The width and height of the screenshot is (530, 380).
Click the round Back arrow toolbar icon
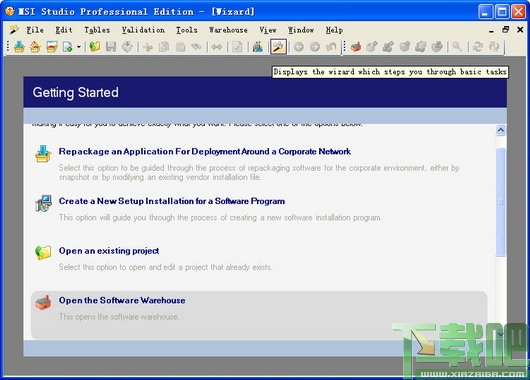point(298,47)
